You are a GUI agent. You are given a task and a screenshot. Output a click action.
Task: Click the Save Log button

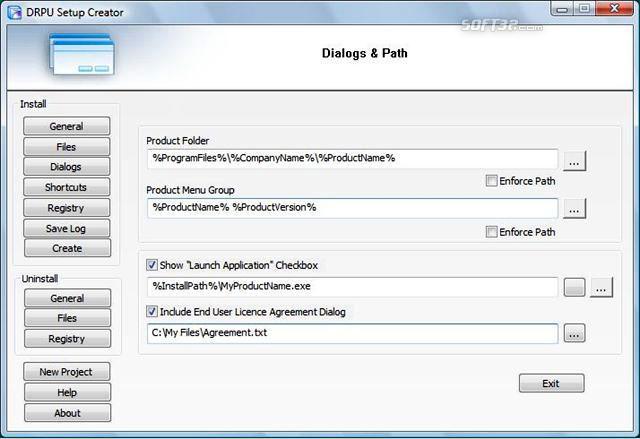pyautogui.click(x=67, y=228)
